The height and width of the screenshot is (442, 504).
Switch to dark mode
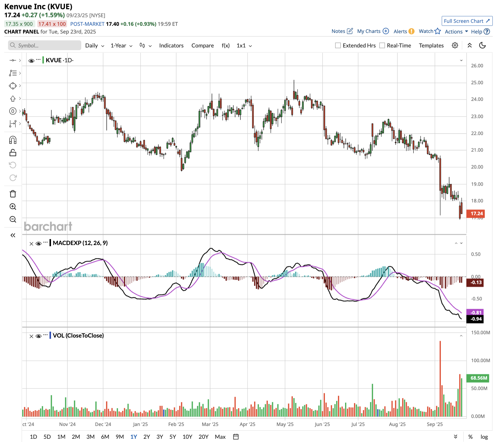coord(482,45)
